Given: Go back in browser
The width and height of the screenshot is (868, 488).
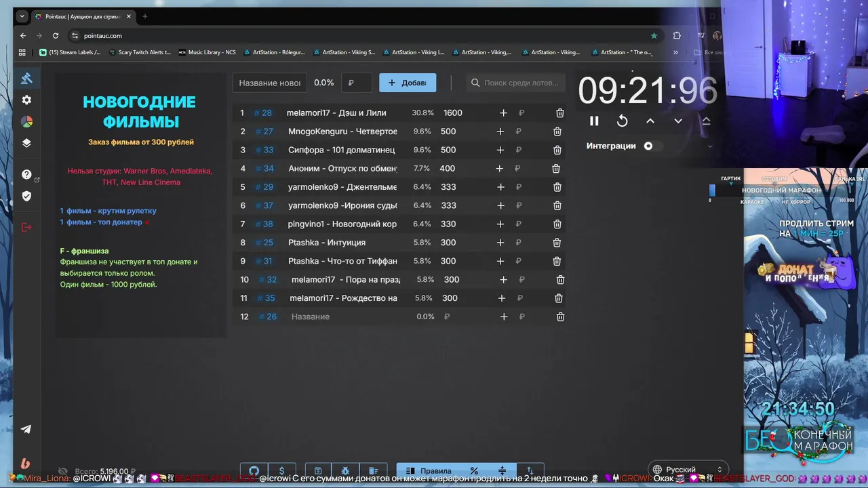Looking at the screenshot, I should 23,35.
